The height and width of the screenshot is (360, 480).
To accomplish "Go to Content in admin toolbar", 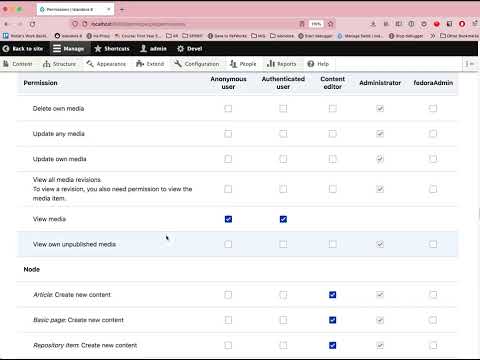I will pyautogui.click(x=18, y=64).
